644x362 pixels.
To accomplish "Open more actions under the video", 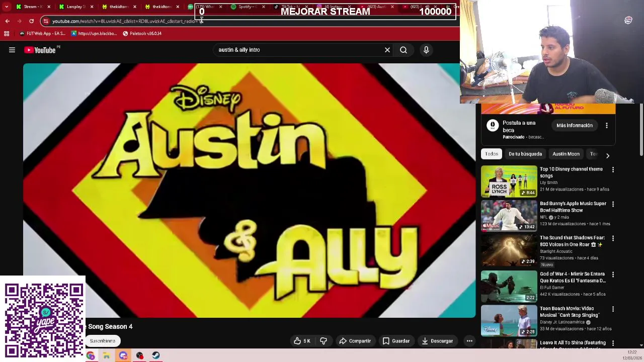I will pyautogui.click(x=469, y=341).
